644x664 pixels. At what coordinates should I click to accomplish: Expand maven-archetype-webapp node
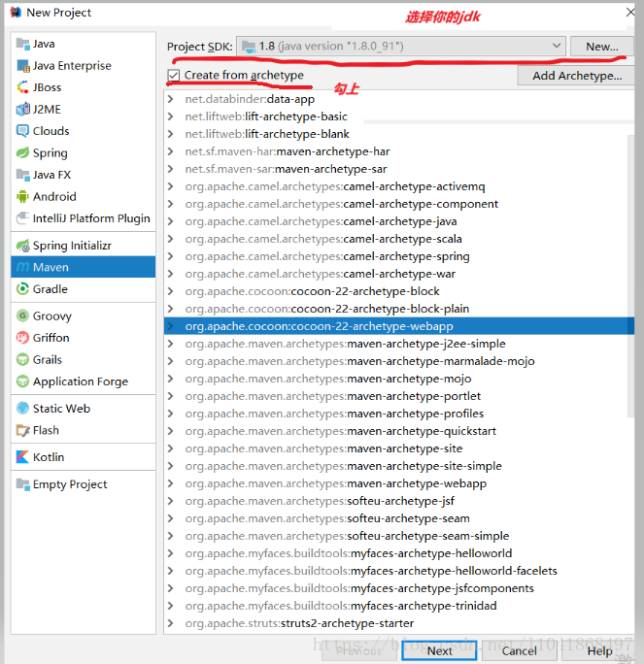pyautogui.click(x=170, y=483)
